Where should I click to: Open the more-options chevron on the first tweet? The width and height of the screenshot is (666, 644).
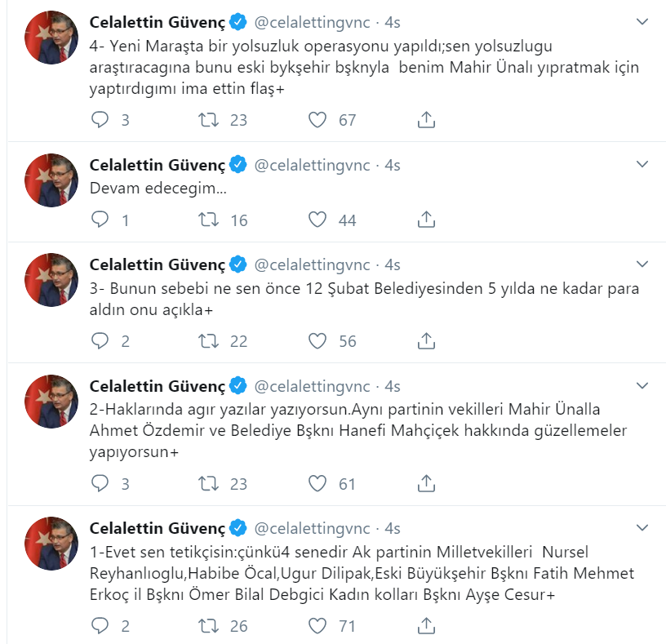(643, 20)
